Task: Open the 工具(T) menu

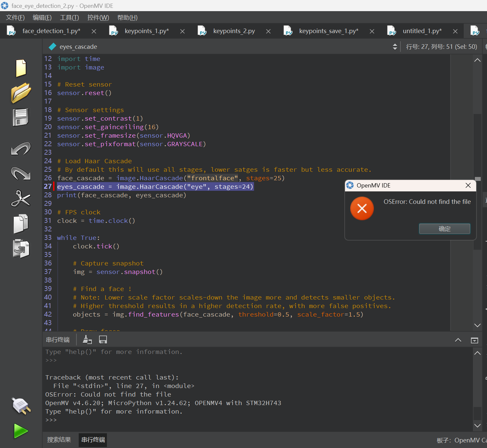Action: click(69, 17)
